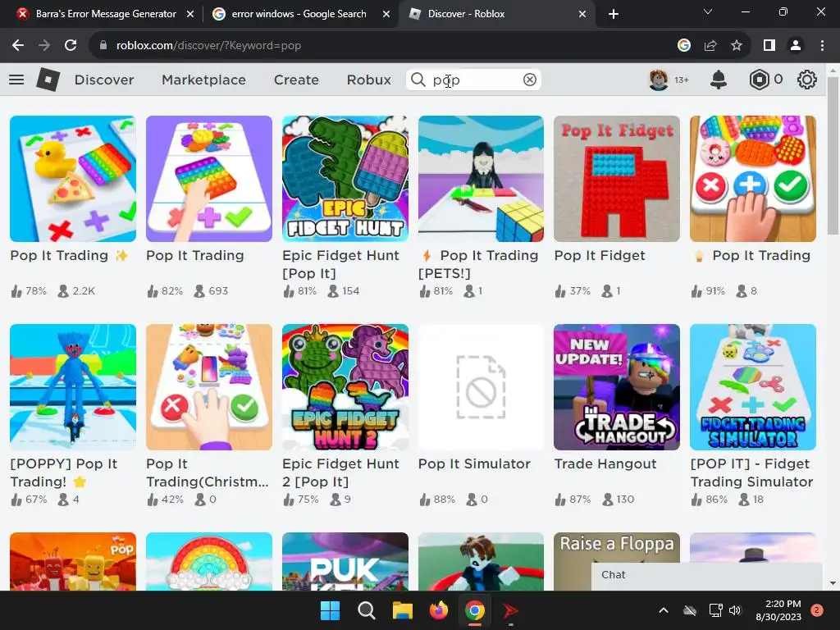Click the Google icon in address bar
840x630 pixels.
(x=683, y=46)
